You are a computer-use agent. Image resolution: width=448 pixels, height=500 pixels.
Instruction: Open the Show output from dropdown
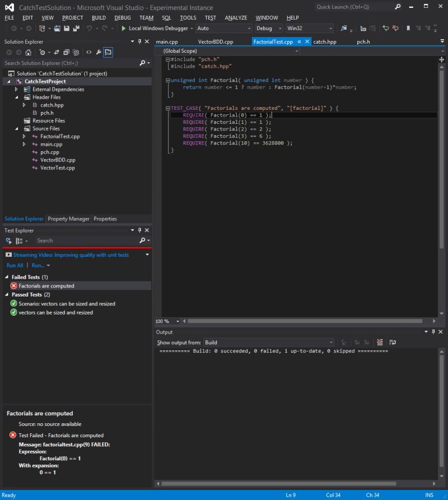pos(268,342)
